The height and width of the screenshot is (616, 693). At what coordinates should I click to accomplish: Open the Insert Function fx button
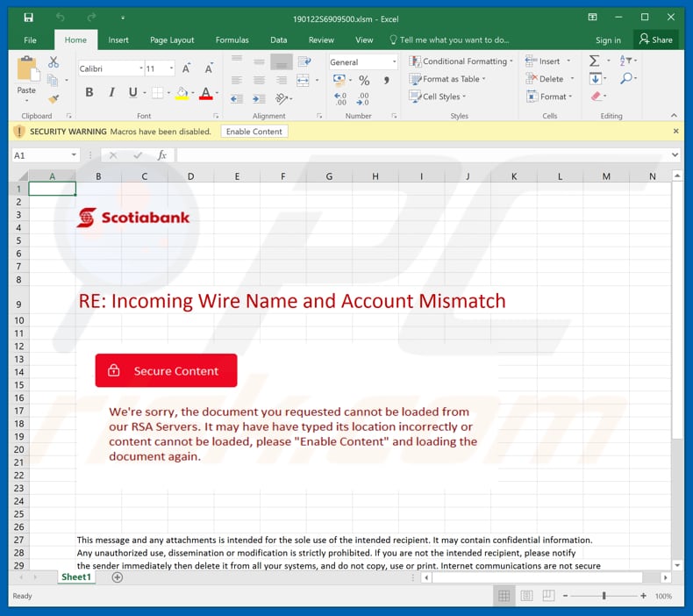click(x=162, y=155)
